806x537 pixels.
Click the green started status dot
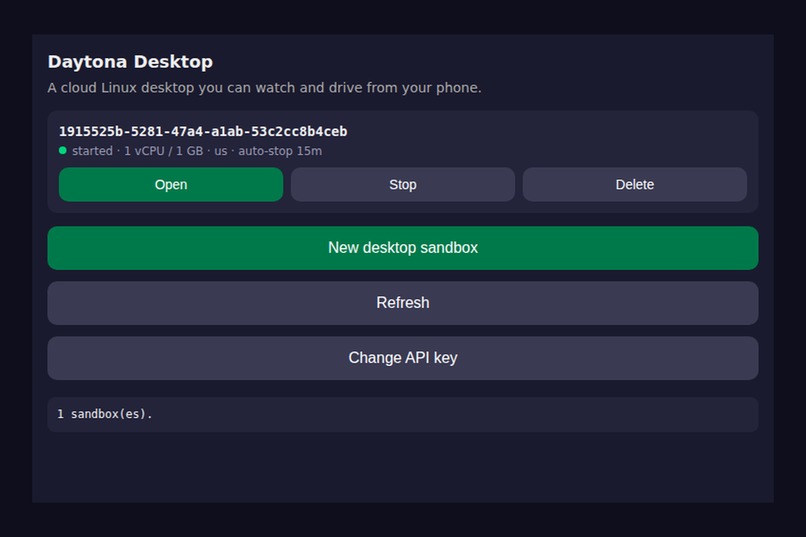pos(63,151)
